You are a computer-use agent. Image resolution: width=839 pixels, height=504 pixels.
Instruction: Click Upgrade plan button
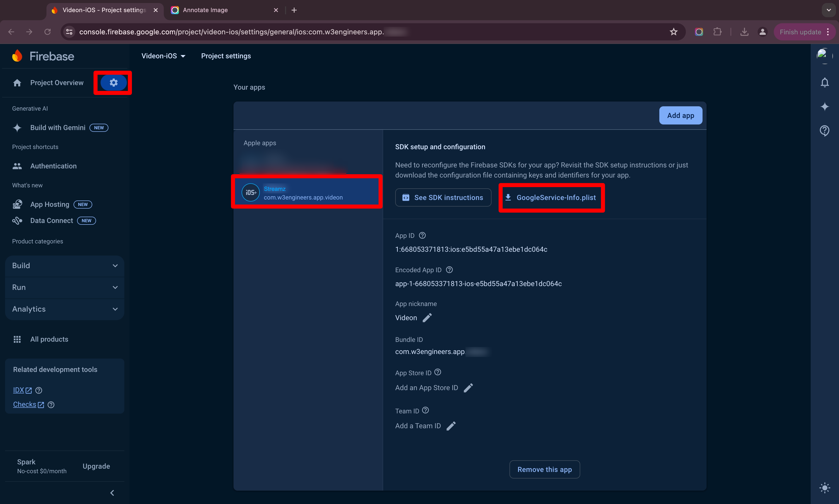point(96,466)
